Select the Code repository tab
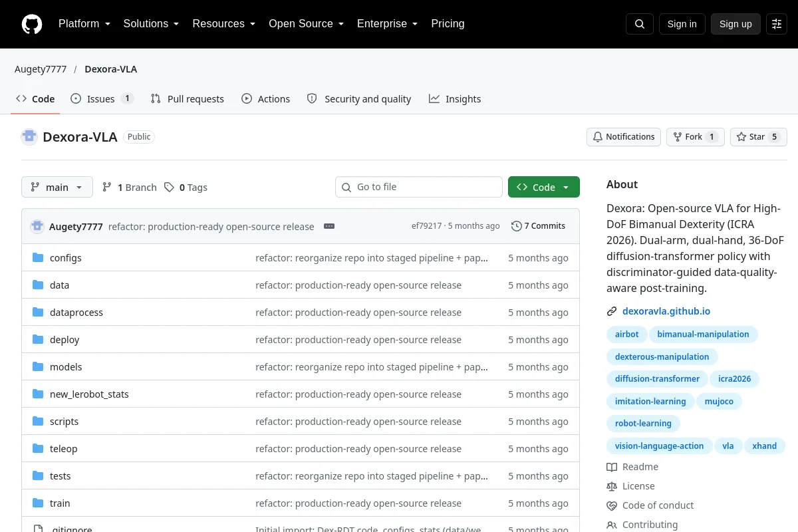The image size is (798, 532). (x=35, y=99)
